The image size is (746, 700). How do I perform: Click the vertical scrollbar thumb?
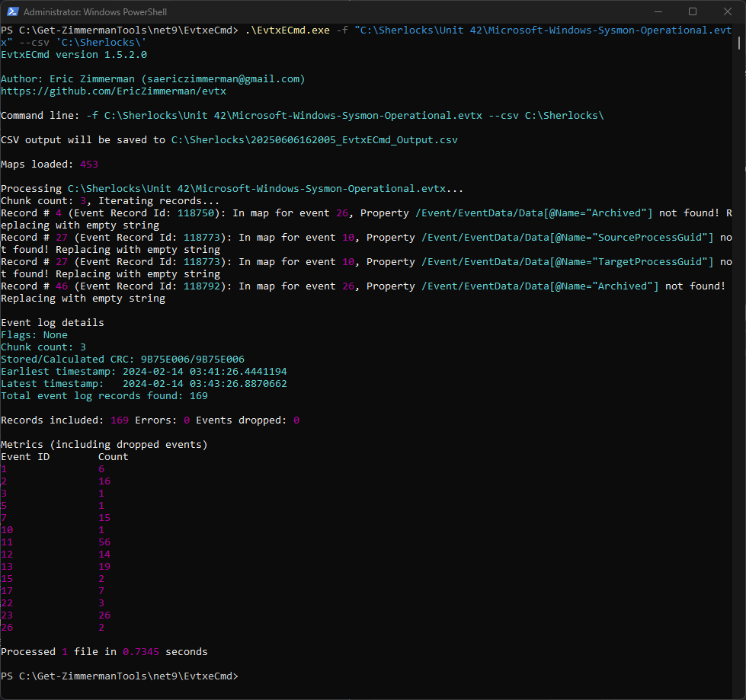[x=739, y=43]
